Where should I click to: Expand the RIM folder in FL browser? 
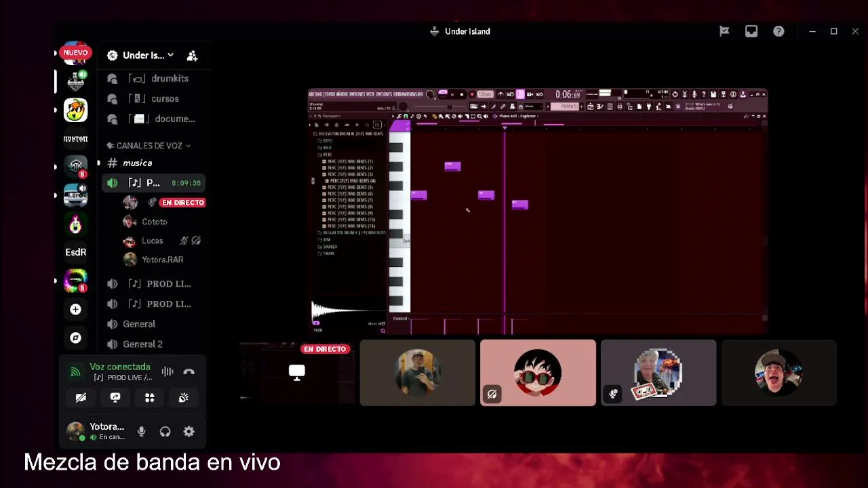tap(326, 240)
